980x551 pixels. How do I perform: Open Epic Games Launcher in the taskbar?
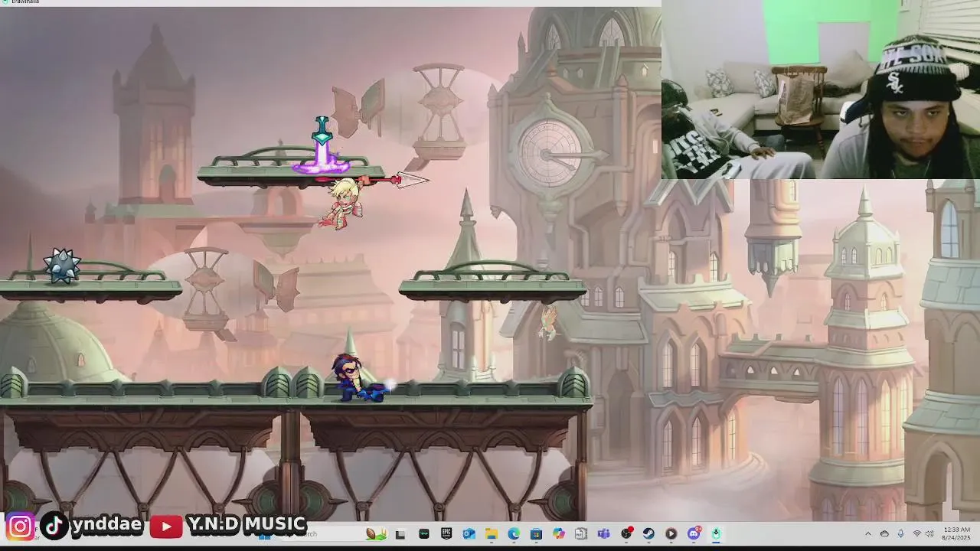click(446, 533)
